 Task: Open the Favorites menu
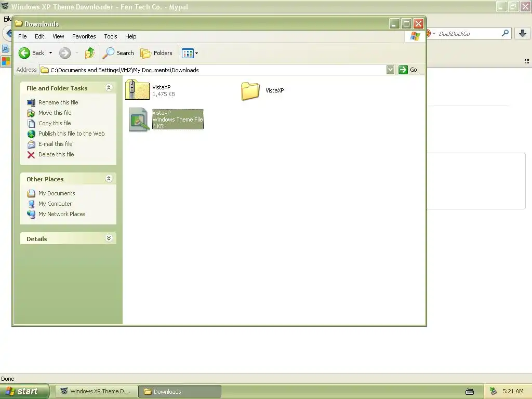tap(84, 36)
